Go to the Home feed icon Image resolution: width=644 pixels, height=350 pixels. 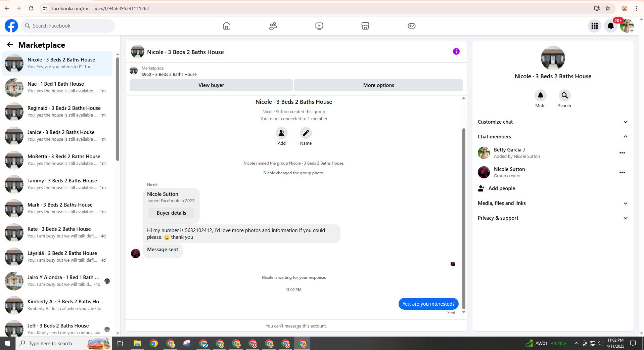tap(227, 26)
